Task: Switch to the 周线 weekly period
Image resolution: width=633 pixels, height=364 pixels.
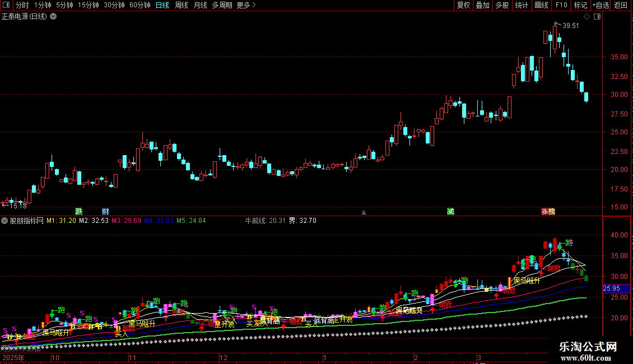Action: pyautogui.click(x=181, y=5)
